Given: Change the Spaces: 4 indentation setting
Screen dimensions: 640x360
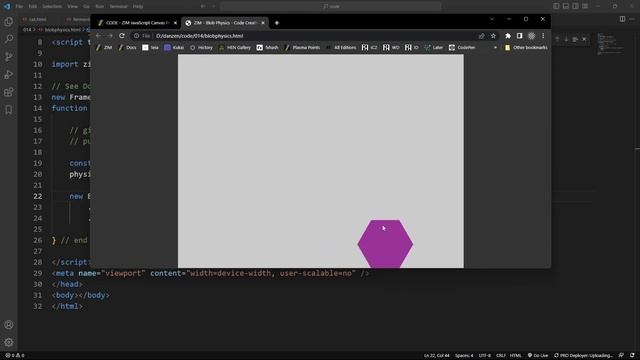Looking at the screenshot, I should coord(464,356).
